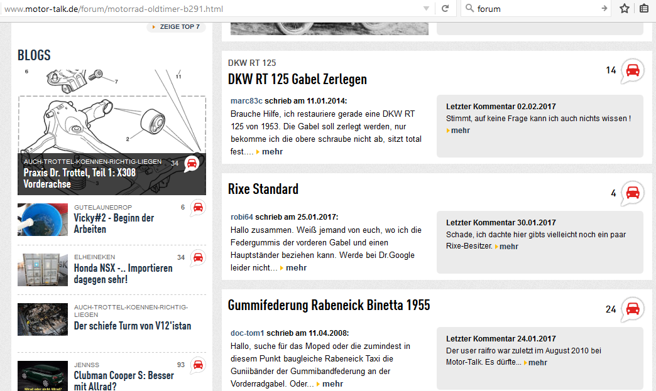The image size is (656, 391).
Task: Open the thread DKW RT 125 Gabel Zerlegen
Action: pyautogui.click(x=297, y=79)
